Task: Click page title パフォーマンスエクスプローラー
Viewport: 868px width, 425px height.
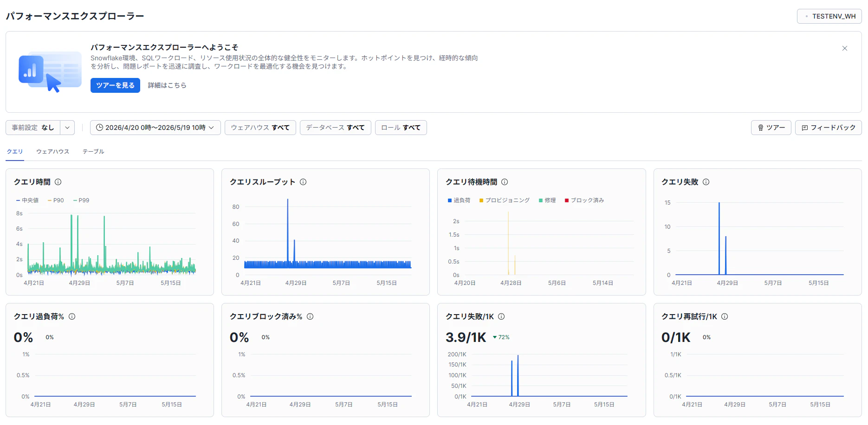Action: [x=75, y=16]
